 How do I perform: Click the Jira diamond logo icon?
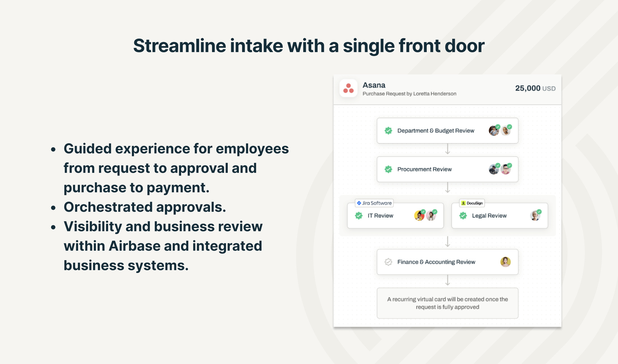359,203
